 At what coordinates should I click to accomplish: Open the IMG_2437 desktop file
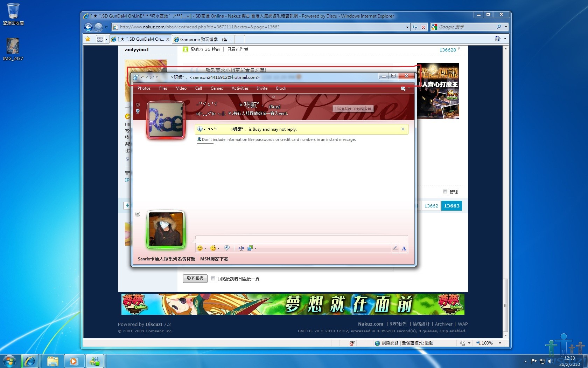coord(13,49)
